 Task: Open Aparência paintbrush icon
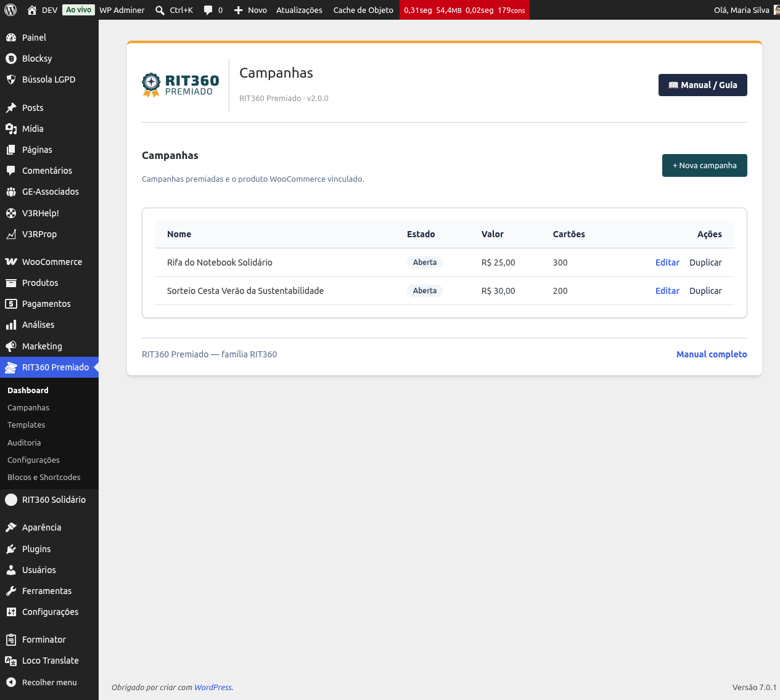point(11,527)
